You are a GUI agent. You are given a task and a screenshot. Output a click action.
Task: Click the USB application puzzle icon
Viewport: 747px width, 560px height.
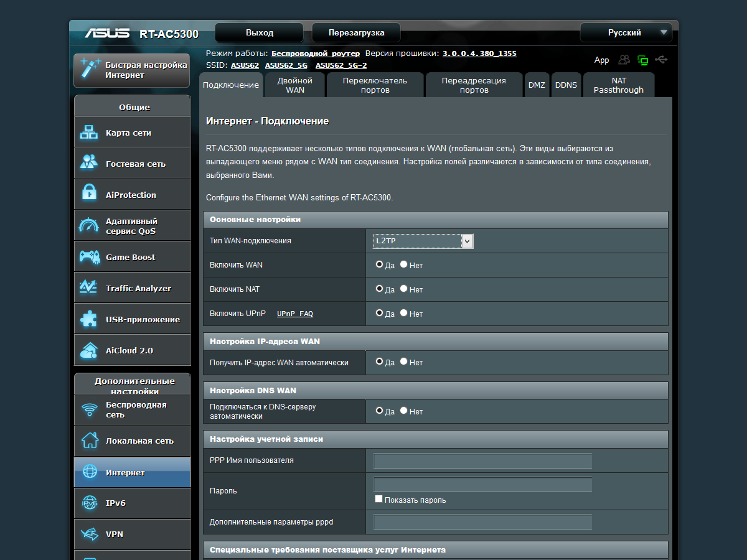click(x=89, y=319)
